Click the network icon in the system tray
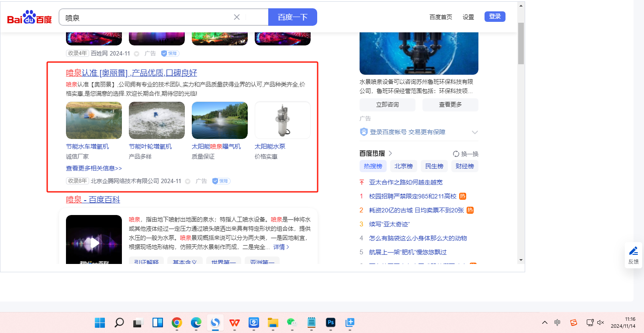 tap(590, 323)
